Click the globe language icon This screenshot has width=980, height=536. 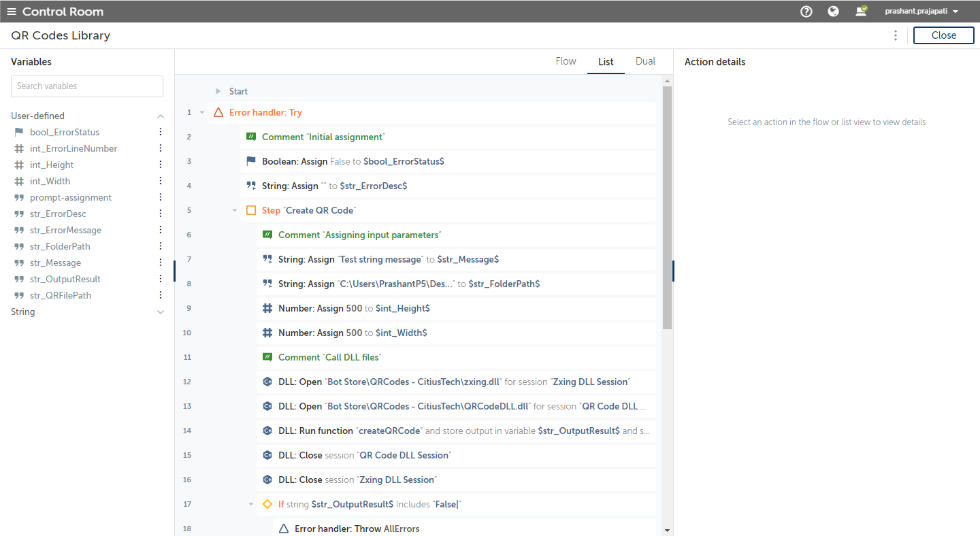coord(833,12)
